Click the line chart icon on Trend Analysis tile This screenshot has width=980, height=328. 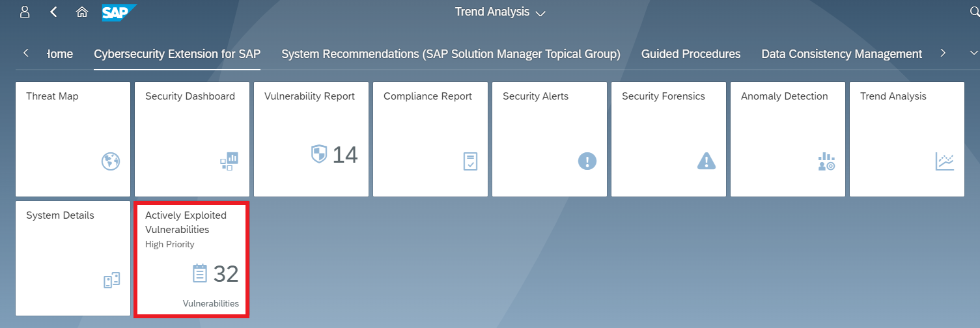[x=945, y=161]
